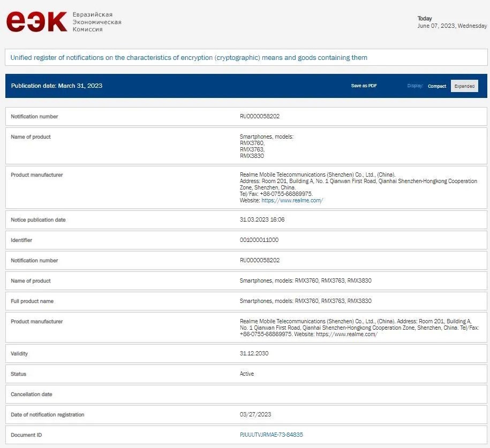Image resolution: width=490 pixels, height=448 pixels.
Task: Click the Today date June 07, 2023
Action: tap(452, 26)
